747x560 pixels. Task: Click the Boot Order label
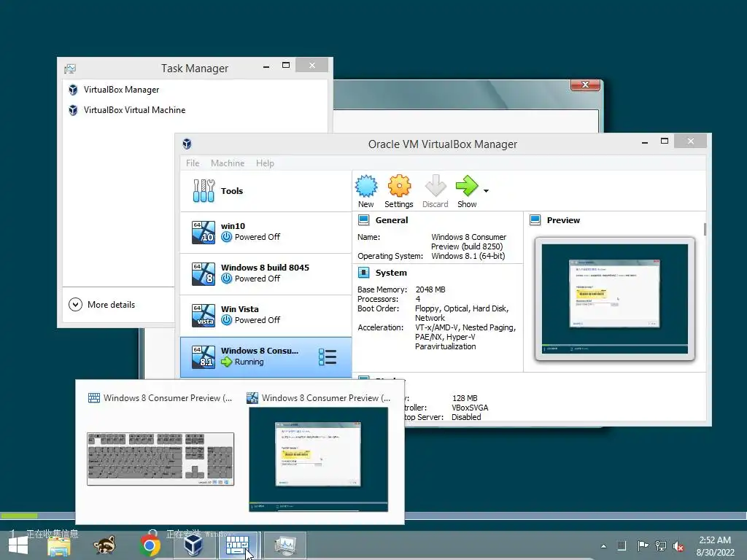coord(379,308)
